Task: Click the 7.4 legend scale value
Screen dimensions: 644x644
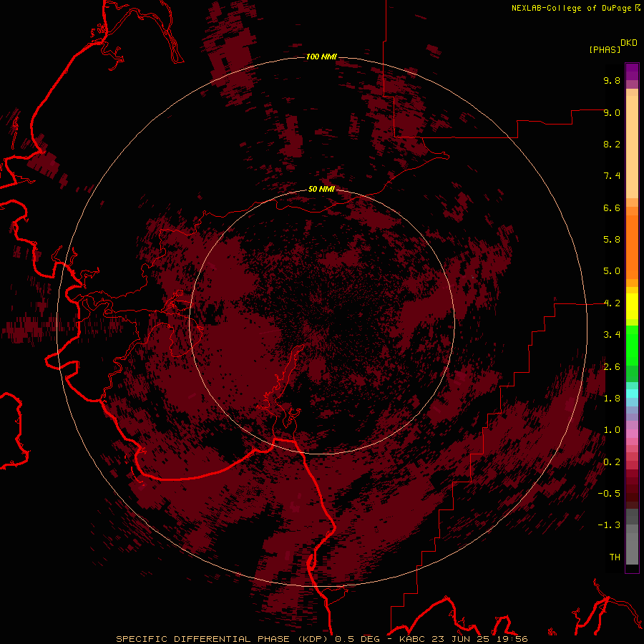Action: [612, 176]
